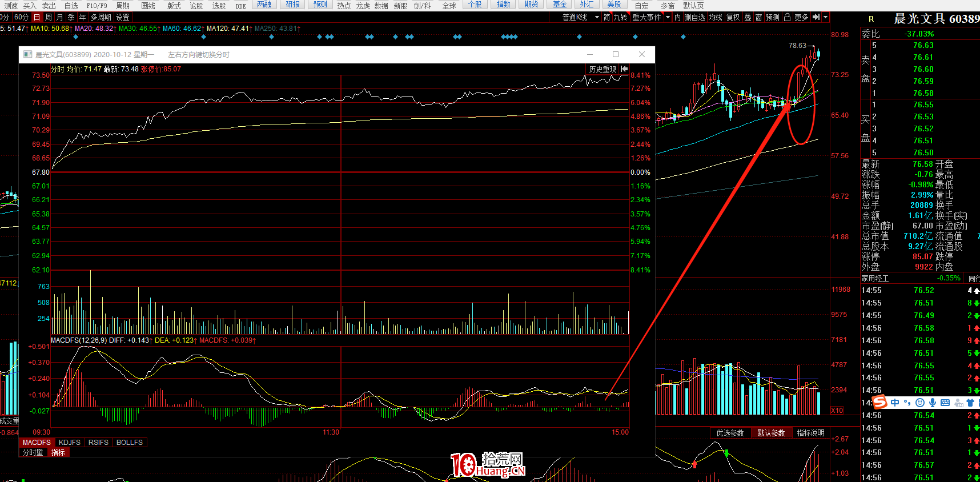Click the microphone icon in IME toolbar

pyautogui.click(x=933, y=403)
